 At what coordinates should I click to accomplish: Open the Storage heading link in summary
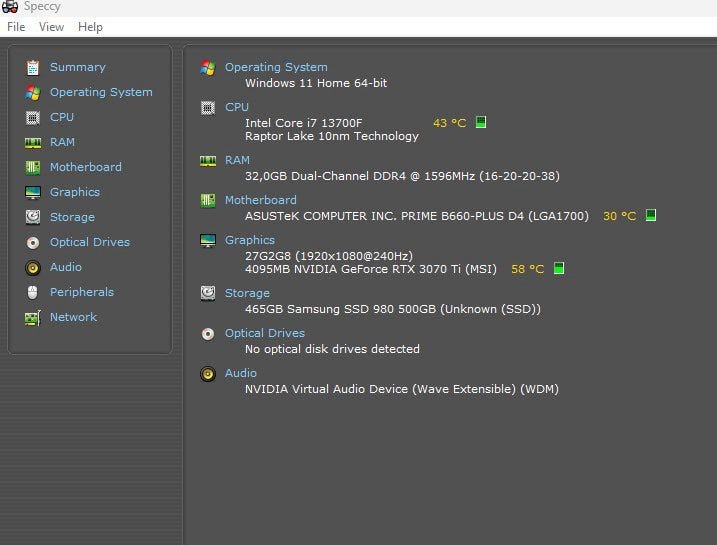pyautogui.click(x=247, y=293)
